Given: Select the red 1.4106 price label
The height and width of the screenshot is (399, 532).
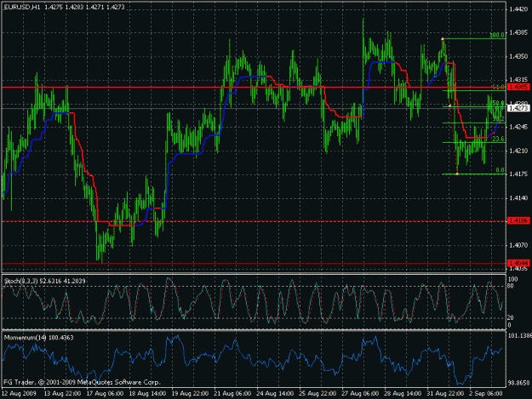Looking at the screenshot, I should (518, 221).
